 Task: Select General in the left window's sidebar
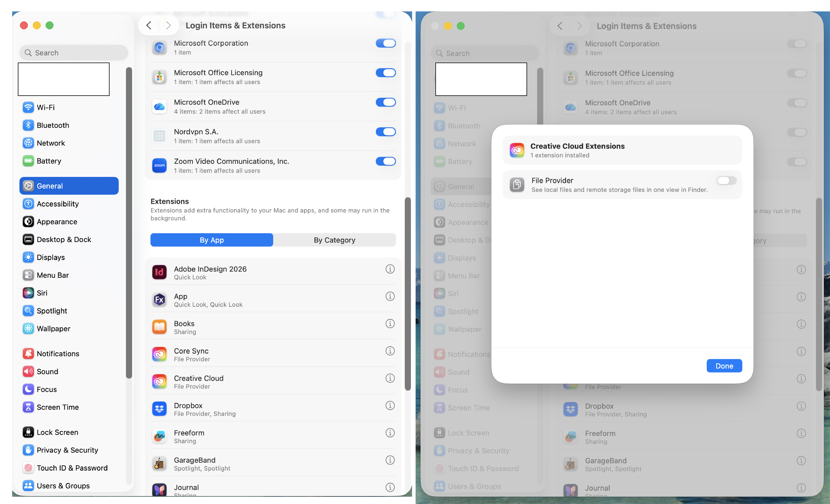69,186
